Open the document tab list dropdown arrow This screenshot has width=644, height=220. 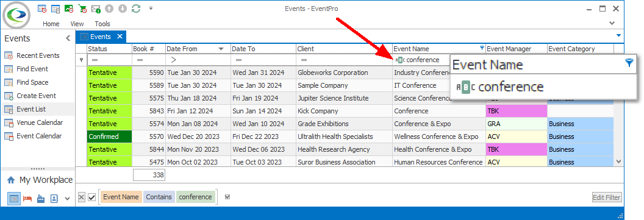click(618, 36)
